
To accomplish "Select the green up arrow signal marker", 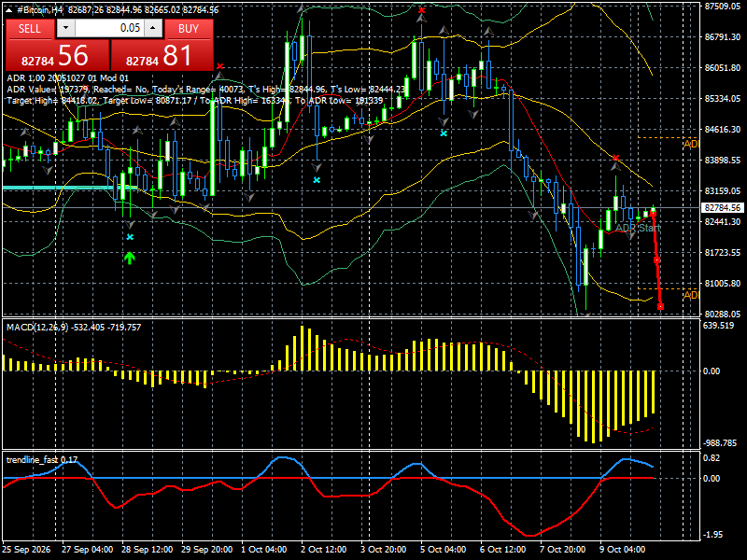I will click(130, 259).
